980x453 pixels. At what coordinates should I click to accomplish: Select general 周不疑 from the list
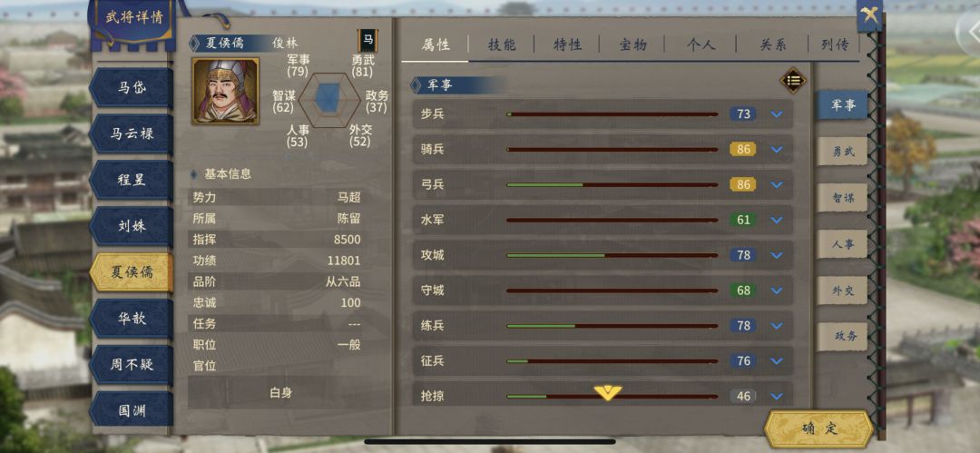click(132, 365)
